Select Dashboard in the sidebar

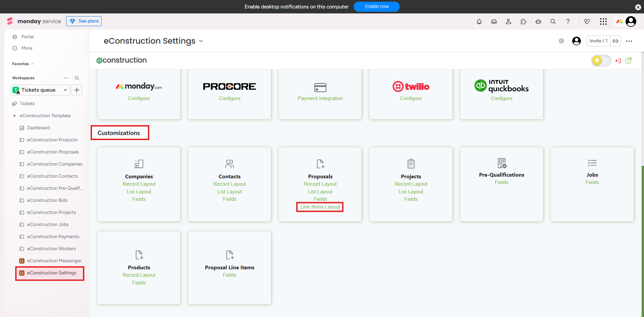pos(39,128)
